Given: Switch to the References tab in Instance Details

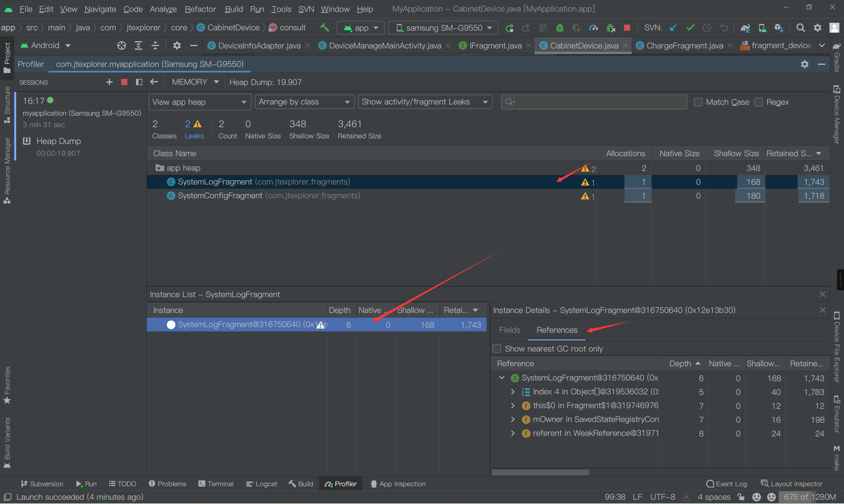Looking at the screenshot, I should [556, 329].
